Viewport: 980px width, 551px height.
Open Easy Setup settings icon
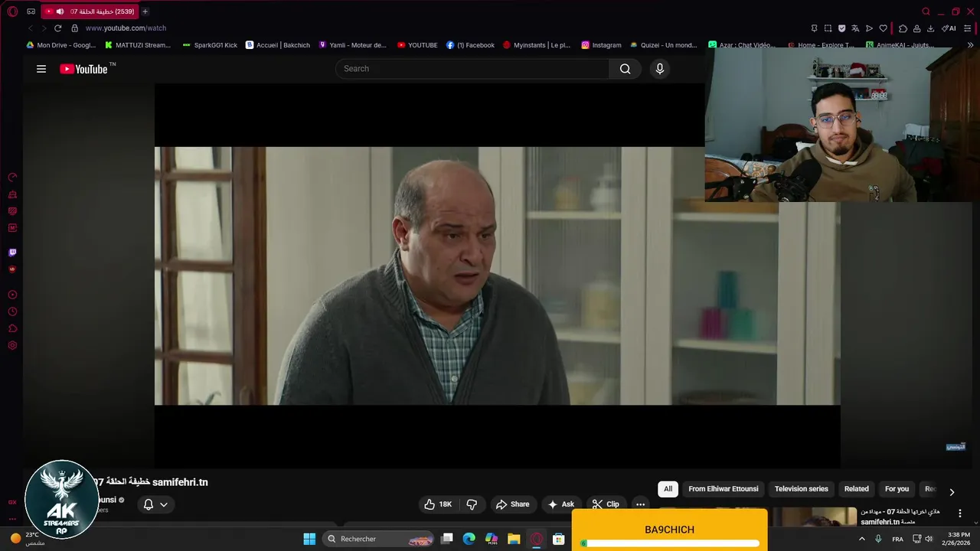(968, 28)
